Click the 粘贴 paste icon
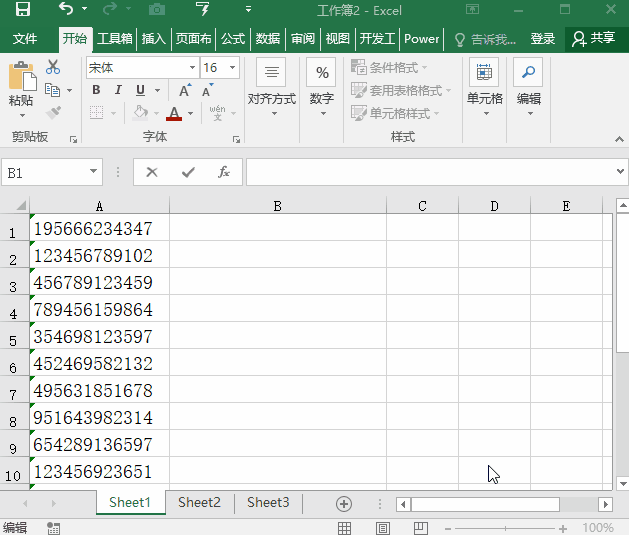This screenshot has height=535, width=629. [21, 76]
